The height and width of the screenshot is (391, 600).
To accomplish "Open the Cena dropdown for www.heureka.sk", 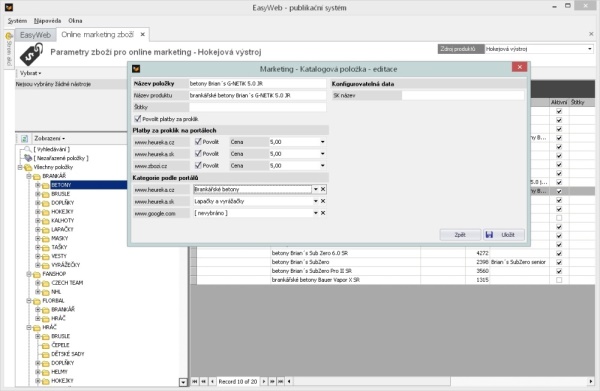I will 322,154.
